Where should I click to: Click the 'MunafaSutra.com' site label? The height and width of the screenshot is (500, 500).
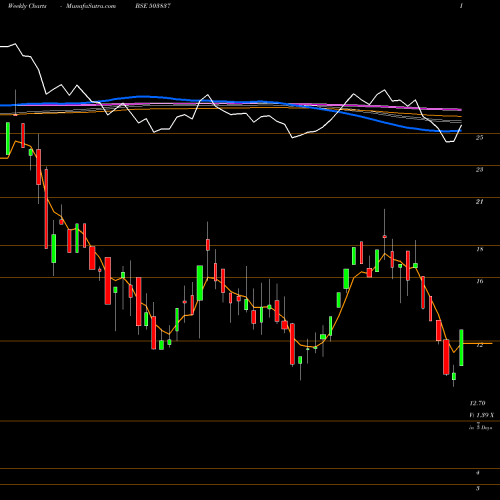[x=91, y=6]
